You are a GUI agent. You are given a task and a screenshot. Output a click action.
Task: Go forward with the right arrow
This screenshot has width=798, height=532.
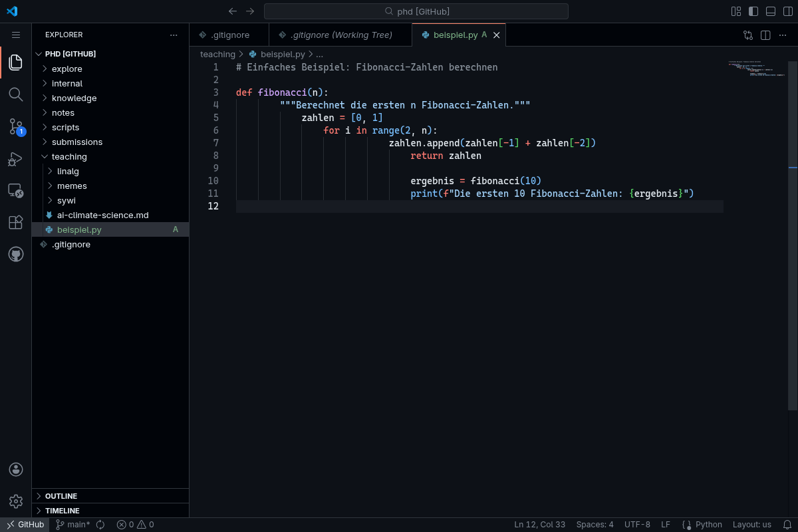tap(250, 11)
